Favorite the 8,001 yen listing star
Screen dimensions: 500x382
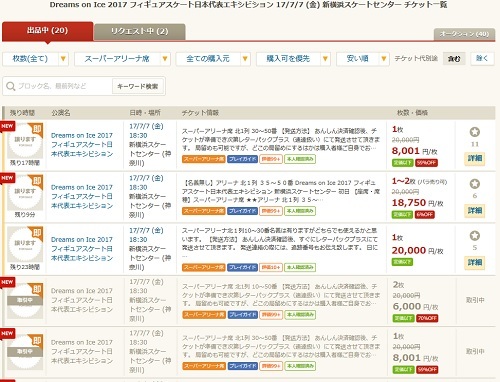pyautogui.click(x=474, y=132)
